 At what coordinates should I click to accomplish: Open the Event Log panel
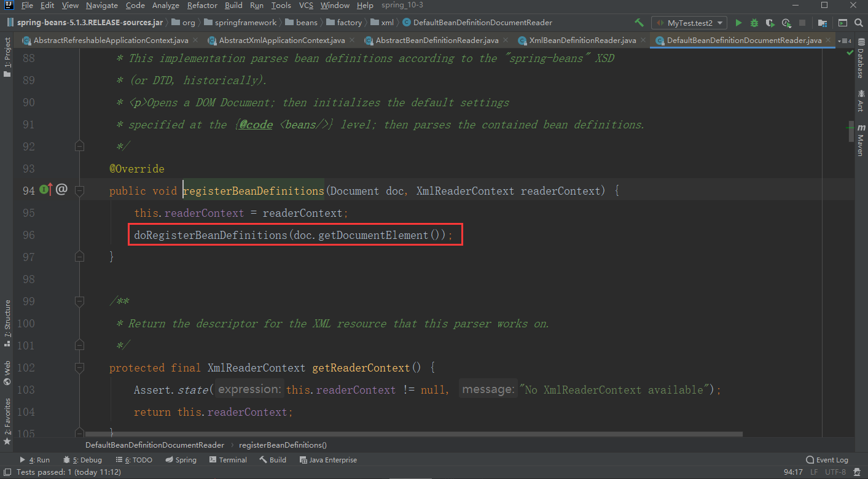(x=827, y=460)
